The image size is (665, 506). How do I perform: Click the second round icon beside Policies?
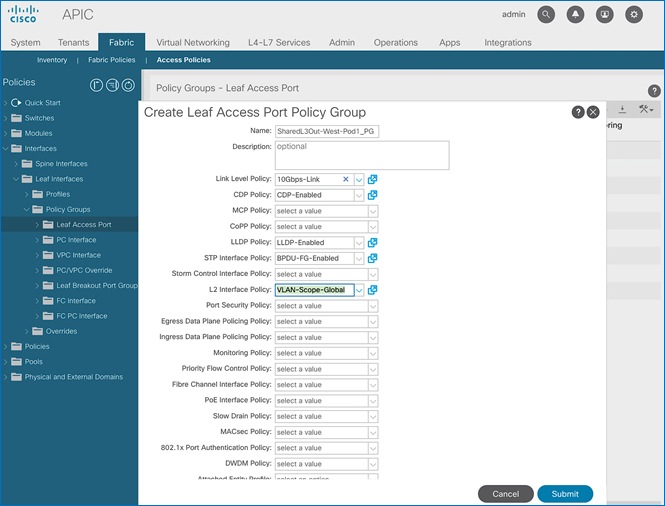[112, 85]
